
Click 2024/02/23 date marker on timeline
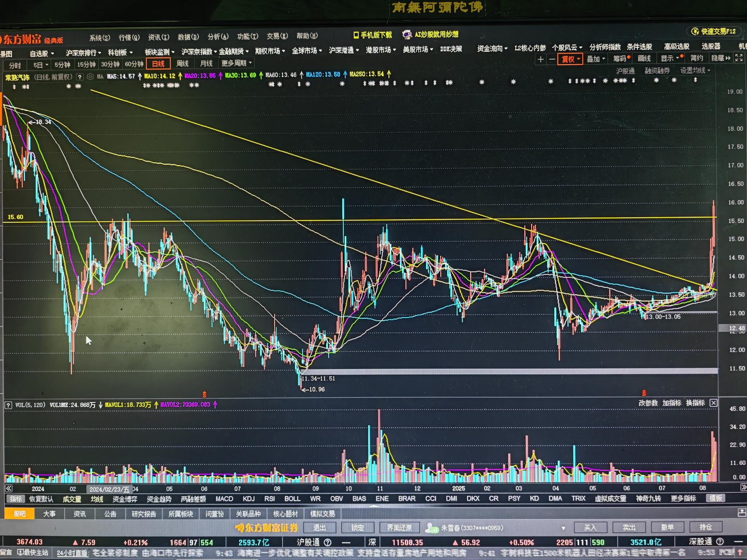point(109,489)
